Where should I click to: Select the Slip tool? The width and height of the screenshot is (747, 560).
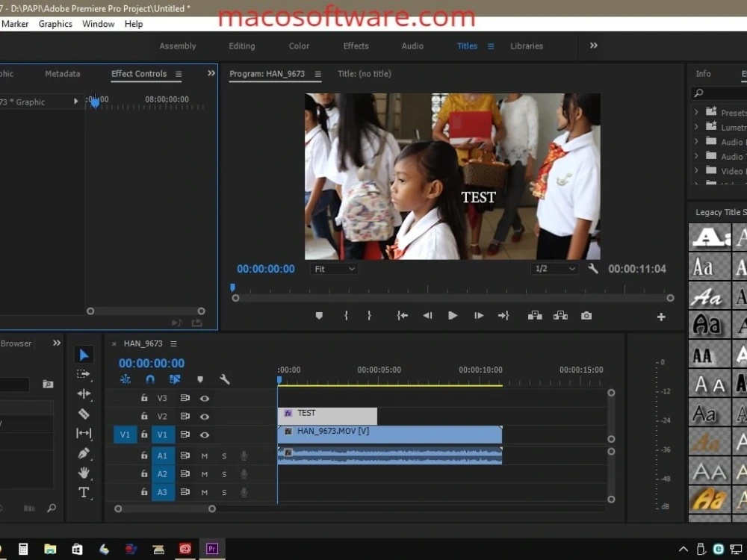(84, 433)
